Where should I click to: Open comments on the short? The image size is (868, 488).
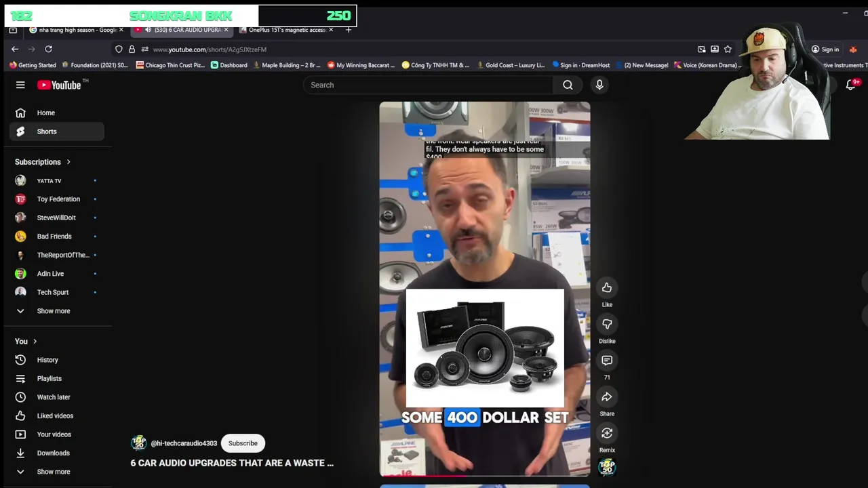pyautogui.click(x=607, y=361)
